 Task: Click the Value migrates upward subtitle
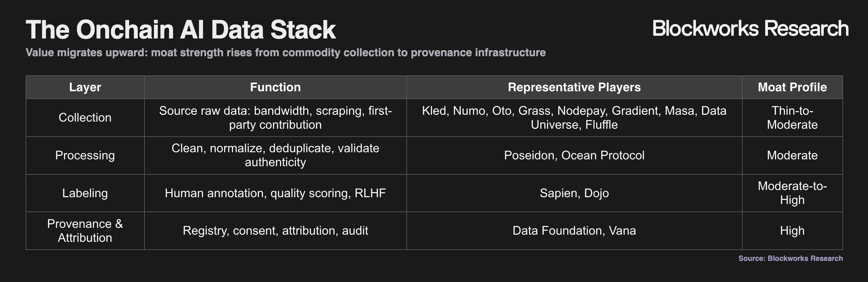[286, 52]
